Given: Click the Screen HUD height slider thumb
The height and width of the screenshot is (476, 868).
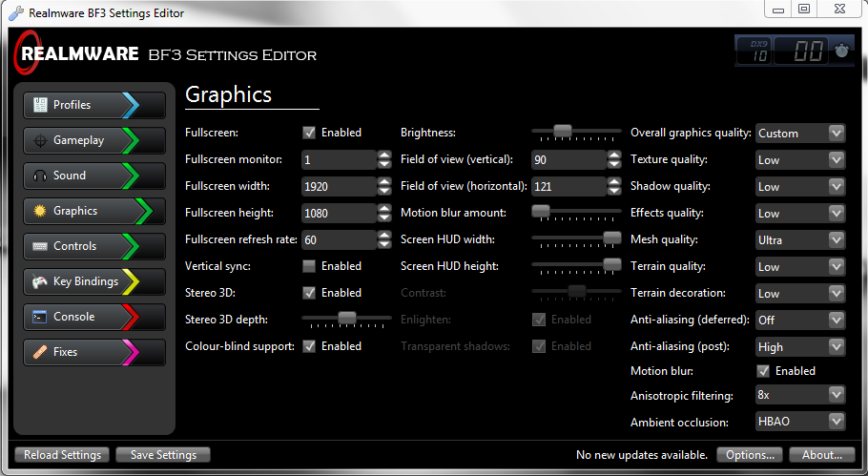Looking at the screenshot, I should coord(612,264).
